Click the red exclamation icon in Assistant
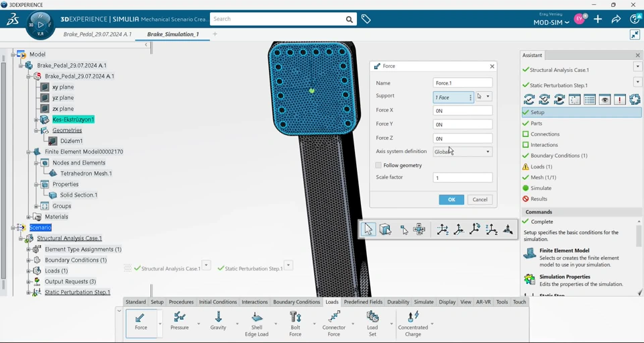644x343 pixels. 620,99
